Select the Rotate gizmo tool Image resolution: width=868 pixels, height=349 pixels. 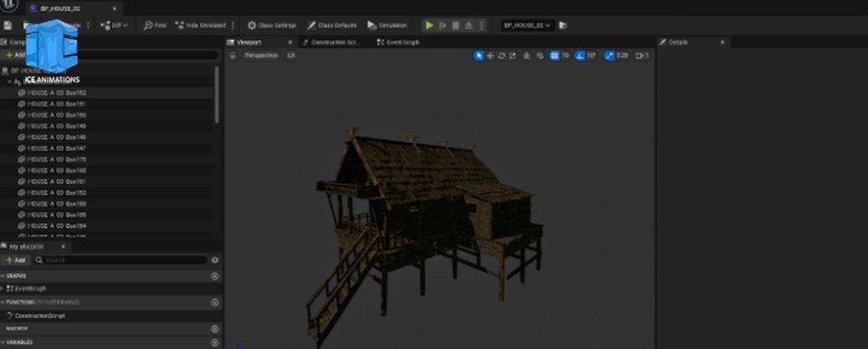(501, 55)
